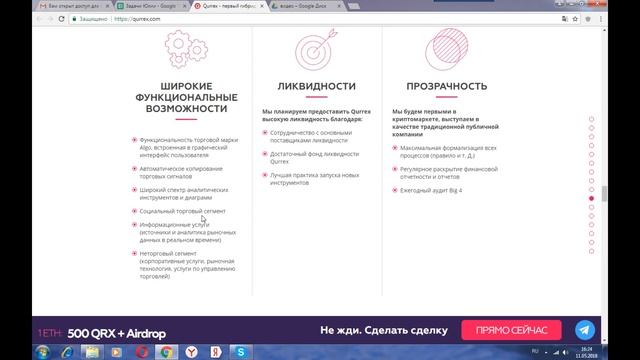Close the Gmail tab
The width and height of the screenshot is (640, 360).
click(107, 6)
